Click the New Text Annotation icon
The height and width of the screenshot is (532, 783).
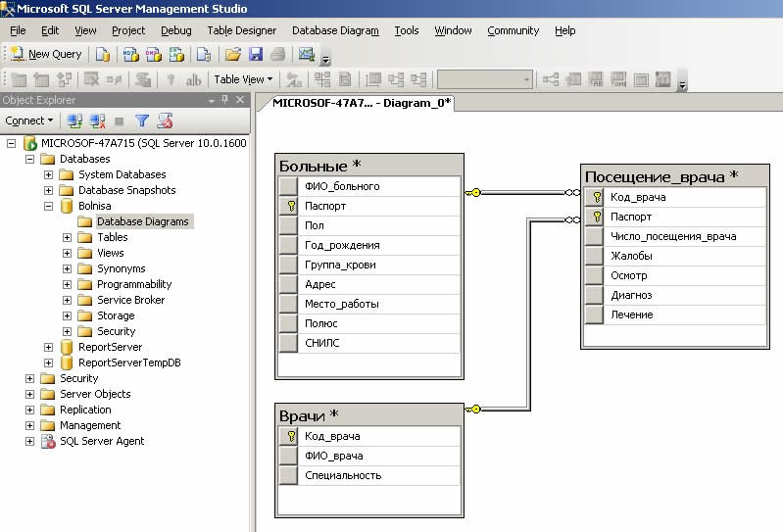(x=193, y=79)
